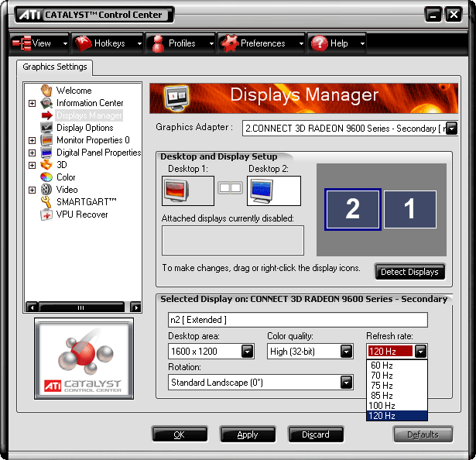Click the Information Center icon
476x460 pixels.
[46, 103]
